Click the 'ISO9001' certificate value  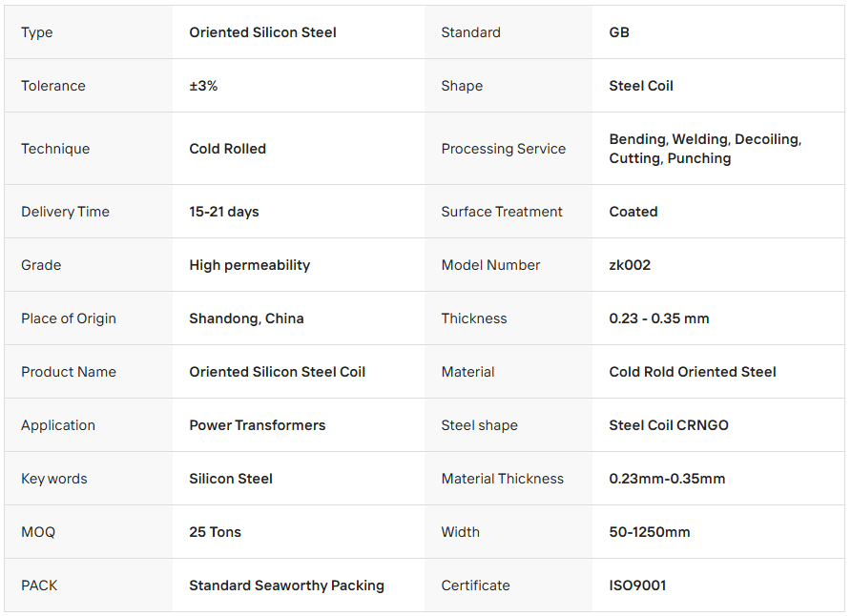(637, 585)
